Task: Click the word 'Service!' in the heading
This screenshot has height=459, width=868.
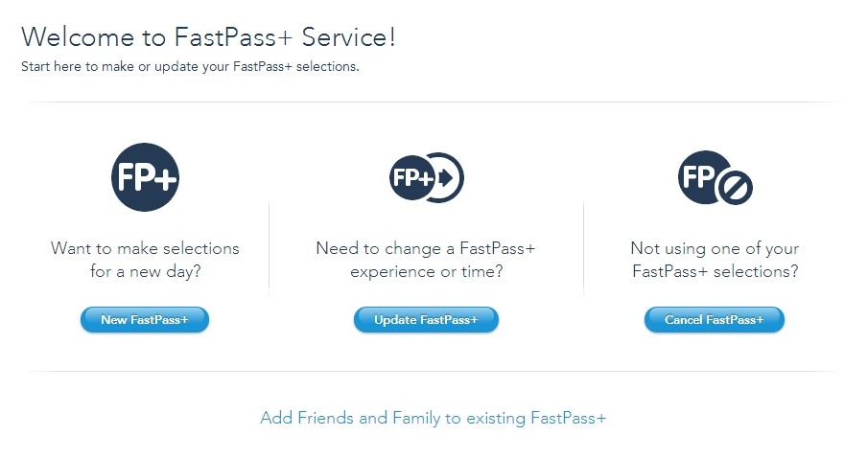Action: (348, 38)
